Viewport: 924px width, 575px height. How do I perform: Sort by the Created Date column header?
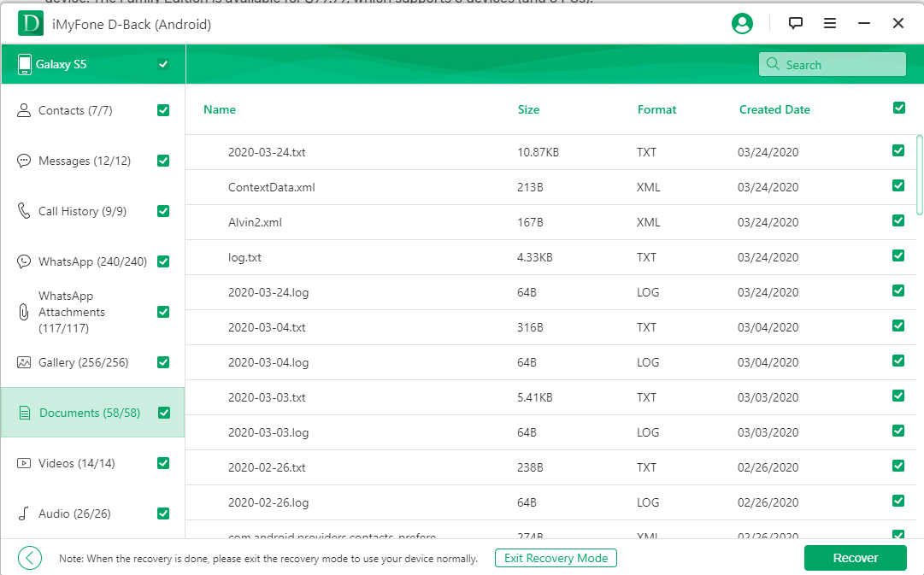774,109
